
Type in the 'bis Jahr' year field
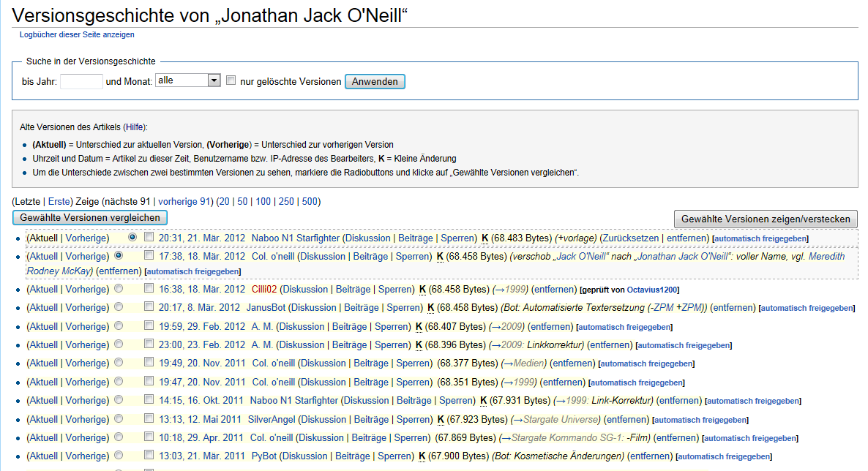pos(81,81)
